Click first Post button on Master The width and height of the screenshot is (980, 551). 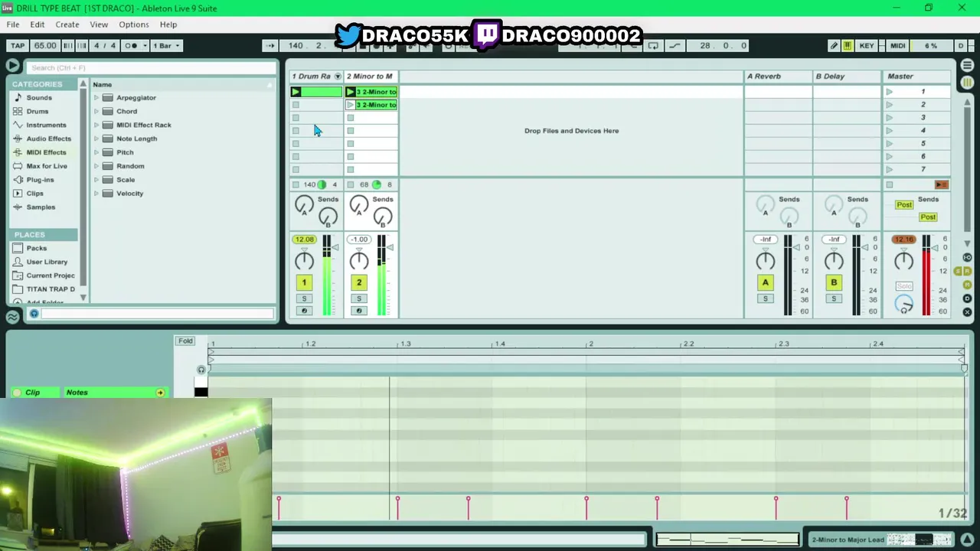click(904, 205)
